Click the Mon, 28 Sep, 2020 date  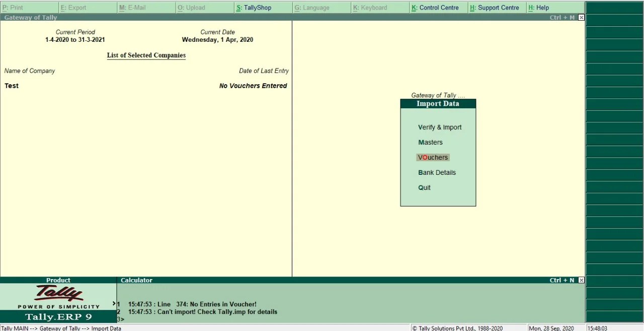point(551,328)
